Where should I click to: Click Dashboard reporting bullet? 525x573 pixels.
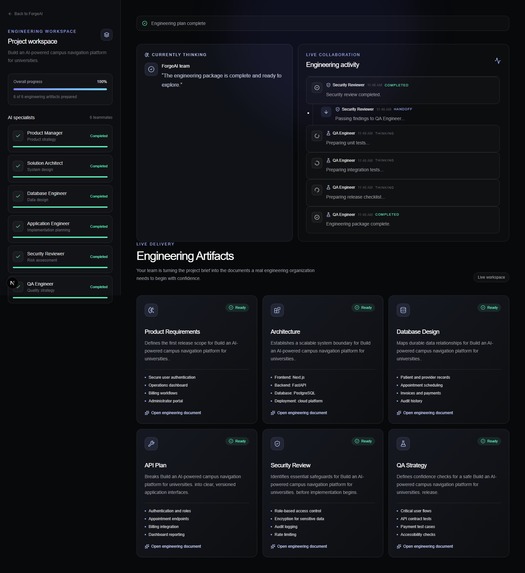[166, 535]
